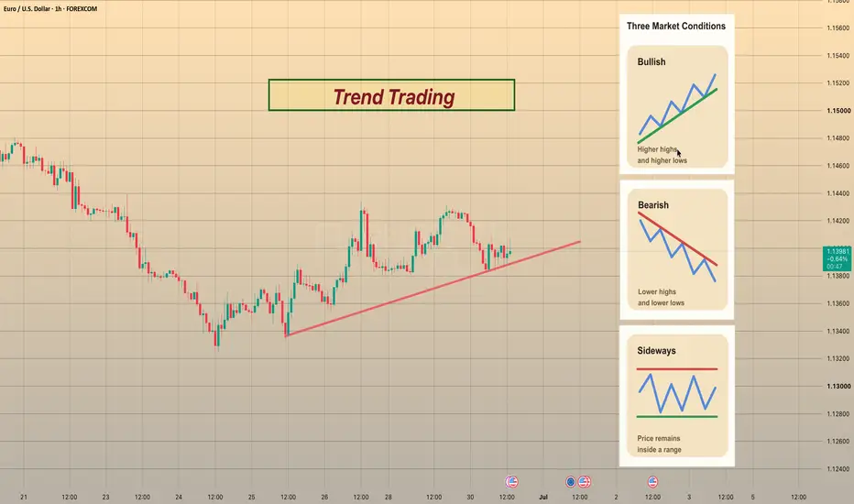The width and height of the screenshot is (854, 504).
Task: Click the 1.12400 price axis label
Action: click(x=838, y=469)
